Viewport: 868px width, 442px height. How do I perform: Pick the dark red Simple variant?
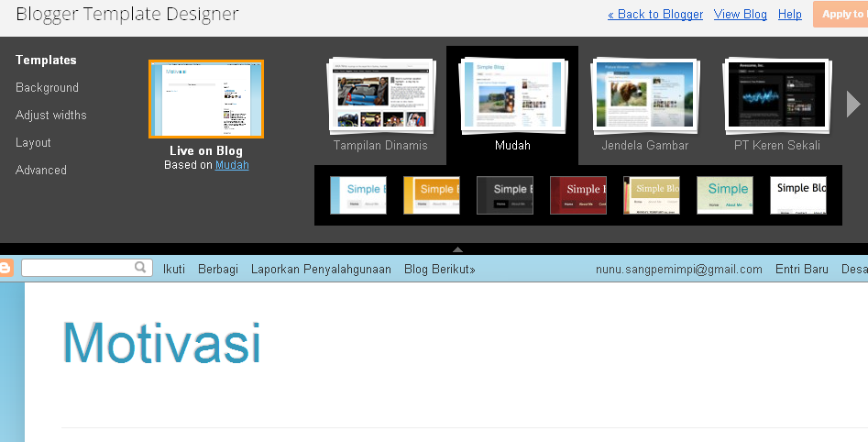[x=578, y=195]
